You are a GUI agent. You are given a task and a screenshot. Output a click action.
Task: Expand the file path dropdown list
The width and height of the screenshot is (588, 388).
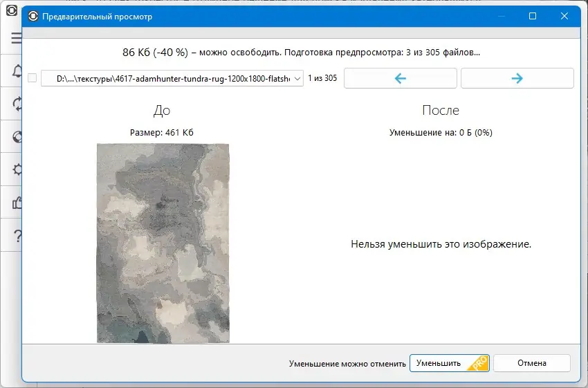pyautogui.click(x=297, y=78)
